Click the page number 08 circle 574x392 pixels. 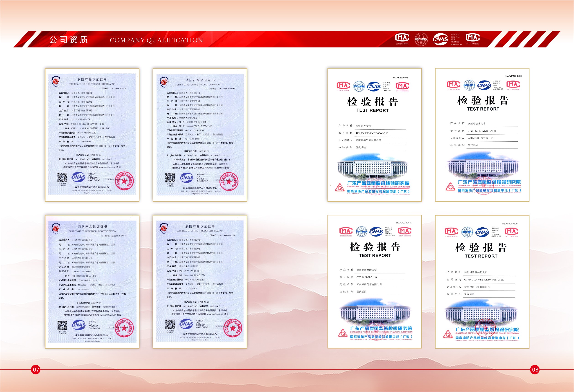535,369
